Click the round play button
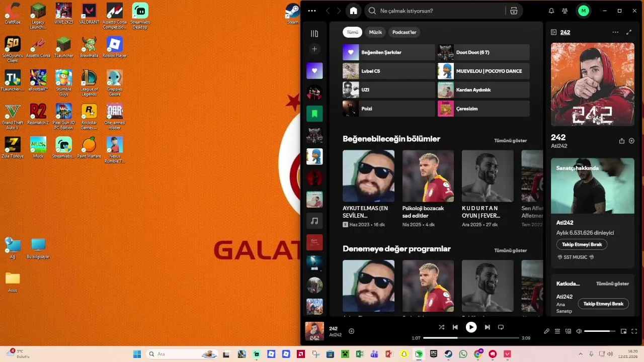The width and height of the screenshot is (644, 362). pos(471,327)
